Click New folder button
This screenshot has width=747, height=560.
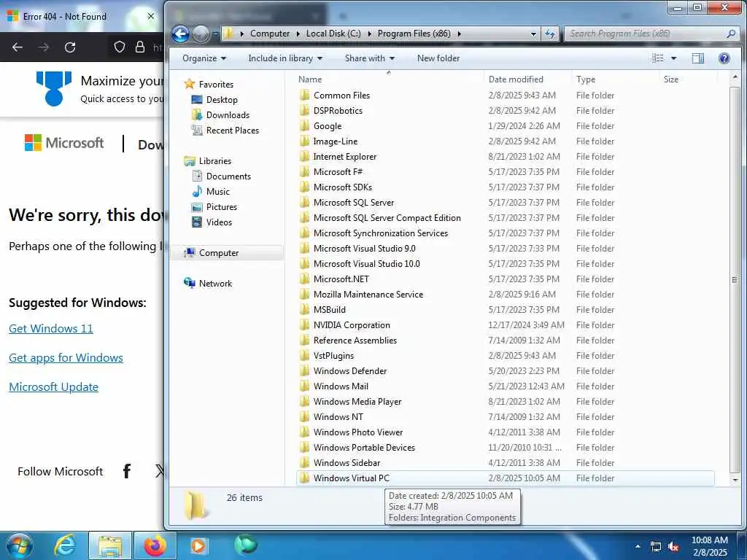point(438,58)
